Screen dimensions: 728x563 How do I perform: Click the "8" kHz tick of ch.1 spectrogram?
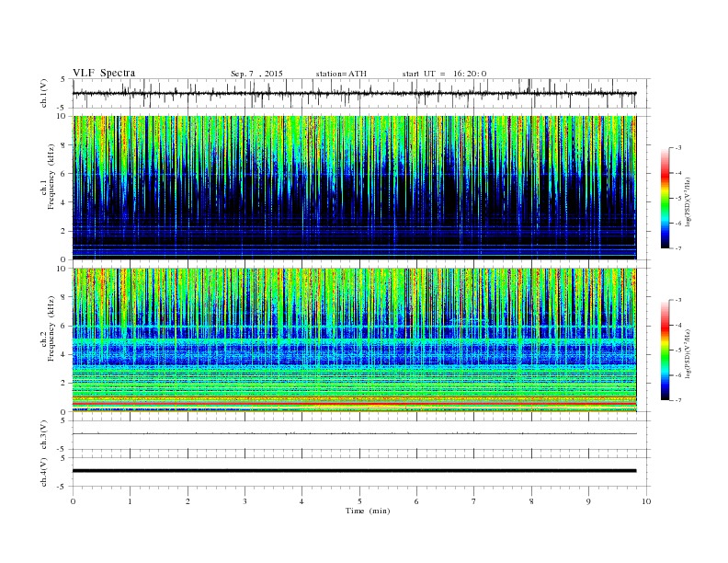pyautogui.click(x=63, y=145)
